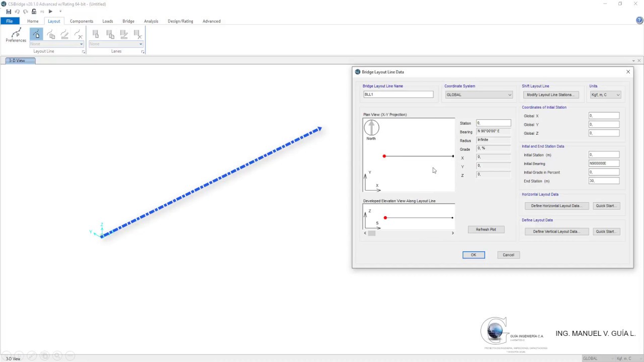Viewport: 644px width, 362px height.
Task: Open Coordinate System GLOBAL dropdown
Action: tap(478, 95)
